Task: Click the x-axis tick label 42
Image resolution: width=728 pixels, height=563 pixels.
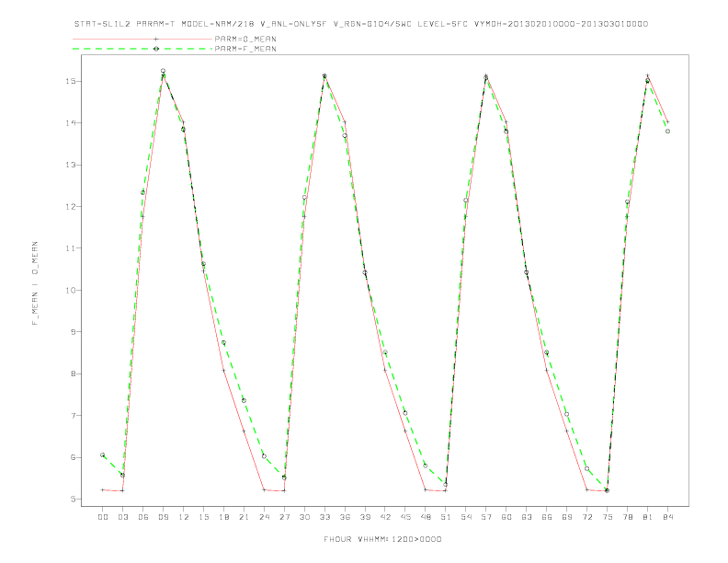Action: click(385, 517)
